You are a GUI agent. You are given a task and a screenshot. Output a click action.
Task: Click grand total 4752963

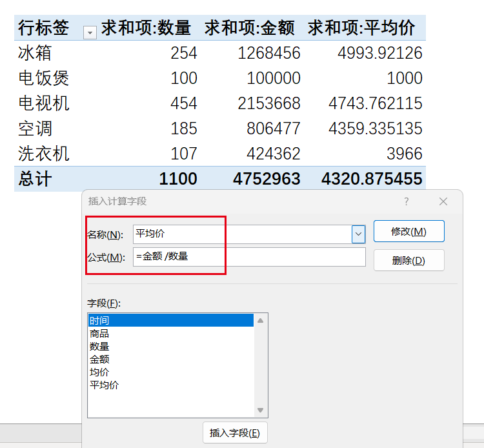(267, 179)
